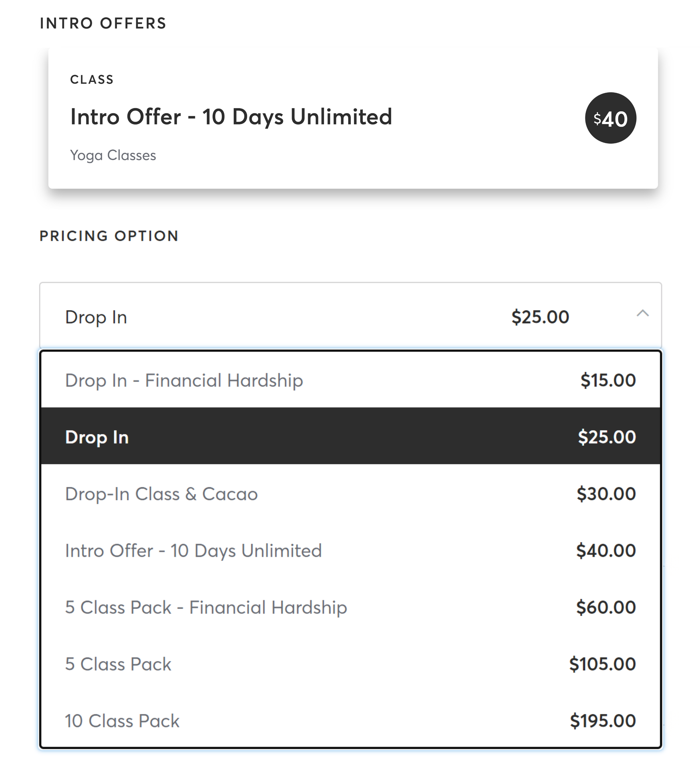Image resolution: width=700 pixels, height=759 pixels.
Task: Click the $40 round price badge
Action: click(610, 118)
